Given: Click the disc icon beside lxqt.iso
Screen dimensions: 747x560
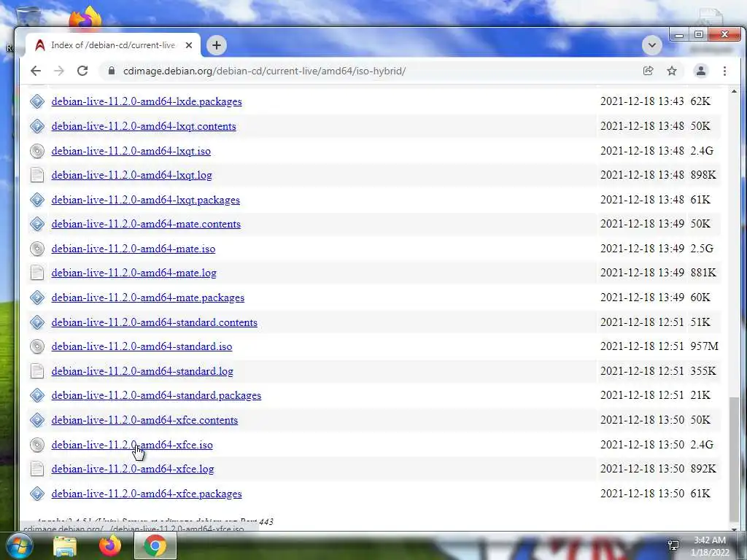Looking at the screenshot, I should pyautogui.click(x=37, y=151).
